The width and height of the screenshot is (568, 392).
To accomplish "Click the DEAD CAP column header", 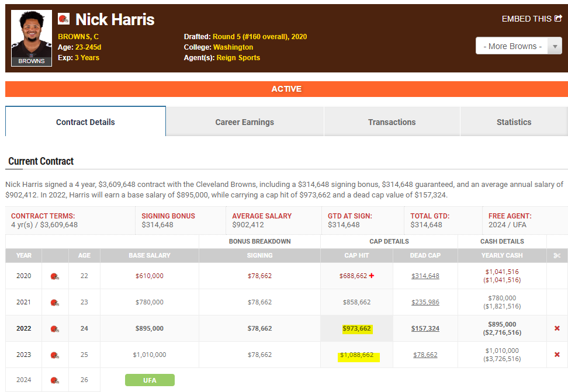I will tap(425, 255).
